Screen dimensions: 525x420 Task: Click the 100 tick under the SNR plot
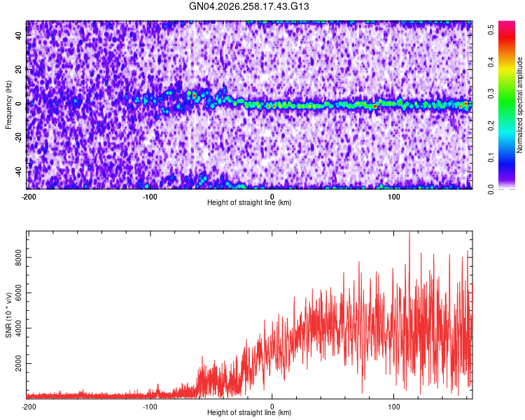pyautogui.click(x=393, y=407)
